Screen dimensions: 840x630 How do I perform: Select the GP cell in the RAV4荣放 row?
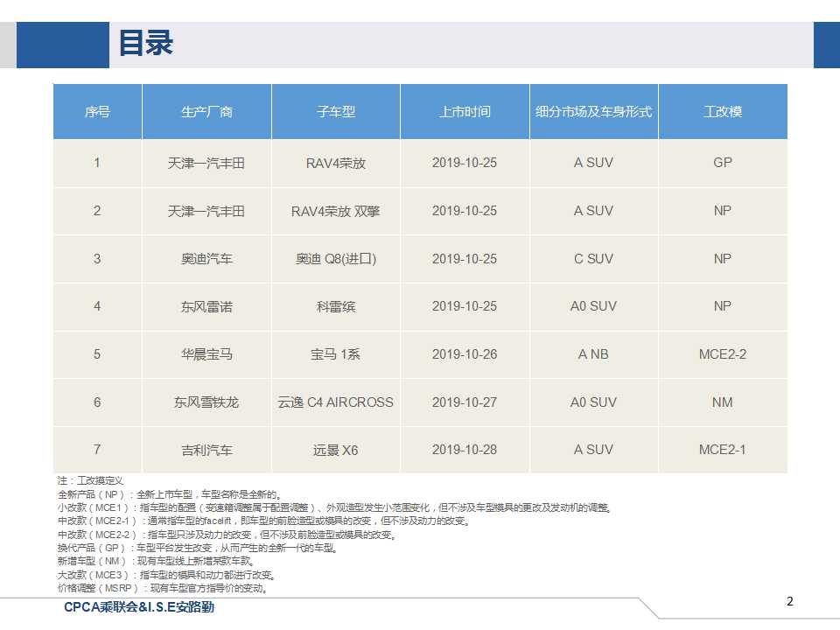tap(723, 163)
